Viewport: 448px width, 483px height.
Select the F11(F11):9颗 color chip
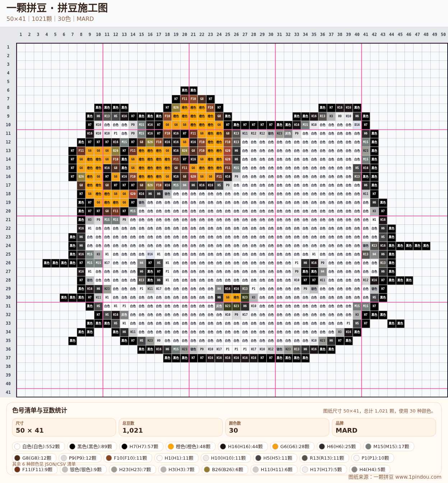click(x=34, y=469)
